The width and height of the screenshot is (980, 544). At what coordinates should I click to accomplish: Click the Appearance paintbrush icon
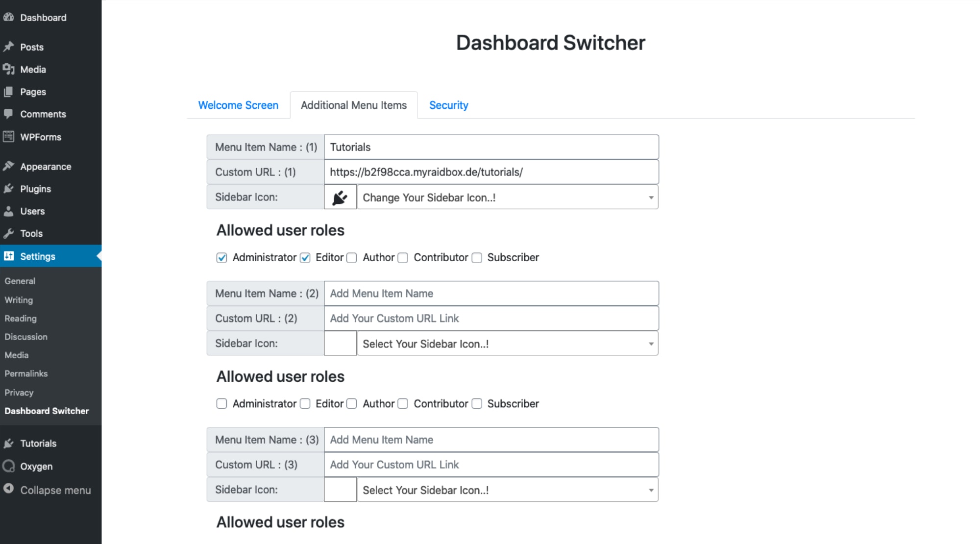(8, 166)
